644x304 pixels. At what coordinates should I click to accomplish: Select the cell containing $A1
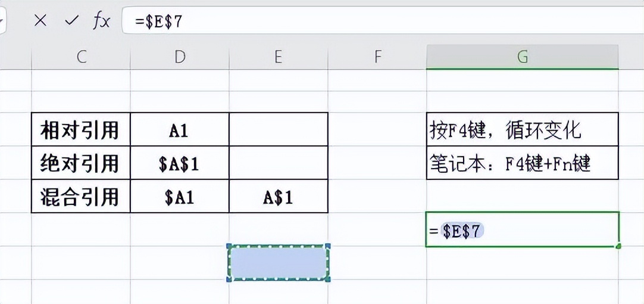tap(180, 196)
